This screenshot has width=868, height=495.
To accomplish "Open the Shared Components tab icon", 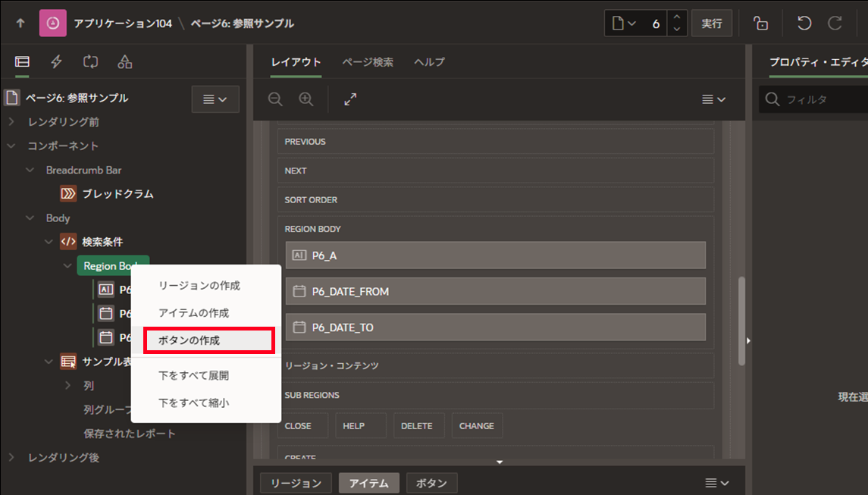I will coord(125,62).
